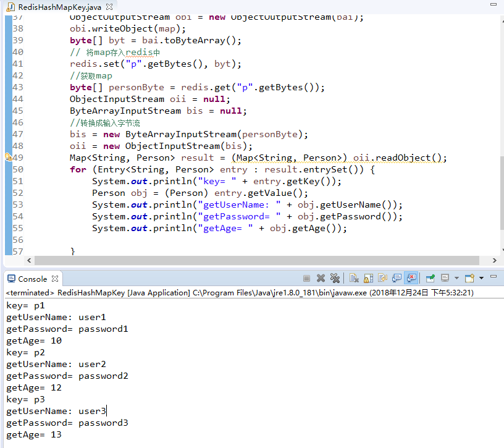Remove all terminated launches

coord(335,278)
